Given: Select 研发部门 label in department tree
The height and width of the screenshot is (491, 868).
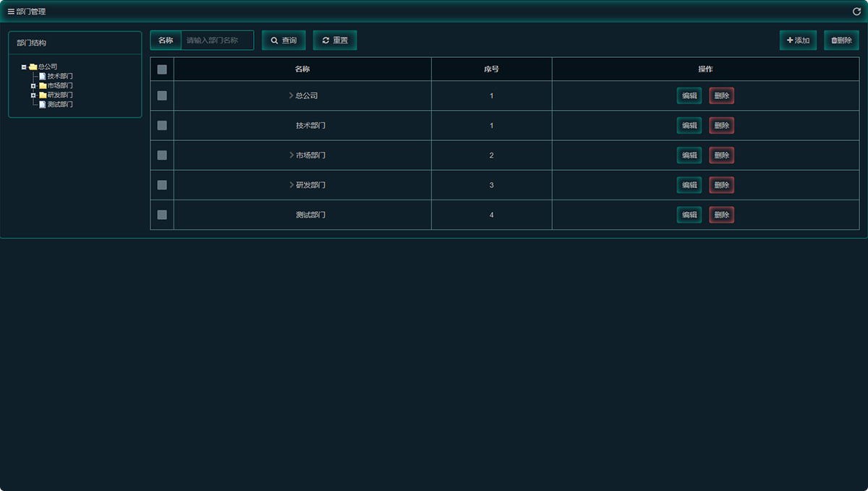Looking at the screenshot, I should (60, 95).
